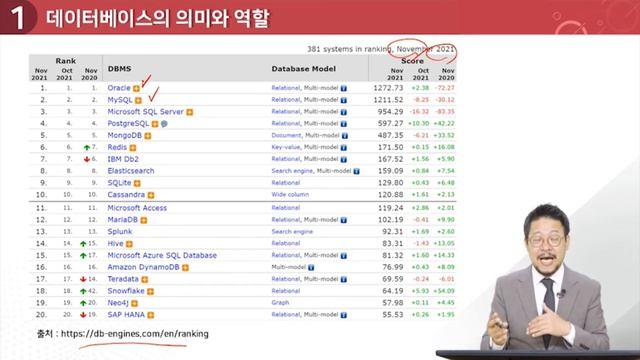This screenshot has width=640, height=360.
Task: Open the Microsoft Azure SQL Database link
Action: point(162,255)
